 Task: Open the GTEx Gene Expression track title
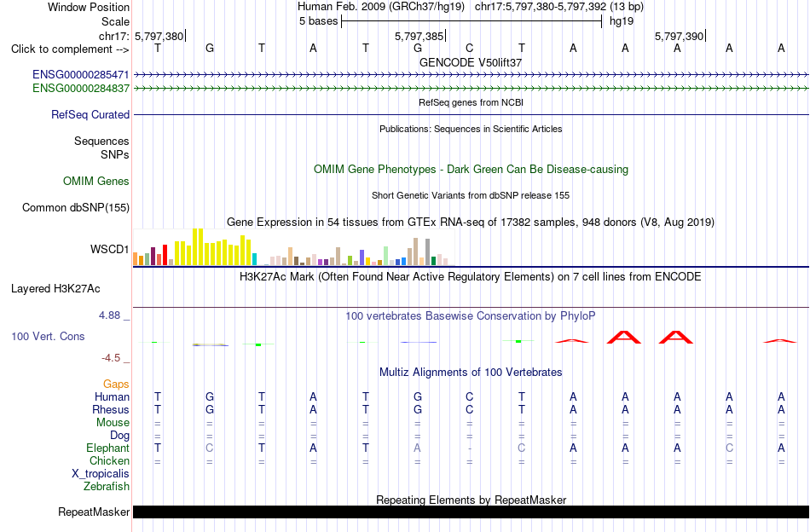471,223
